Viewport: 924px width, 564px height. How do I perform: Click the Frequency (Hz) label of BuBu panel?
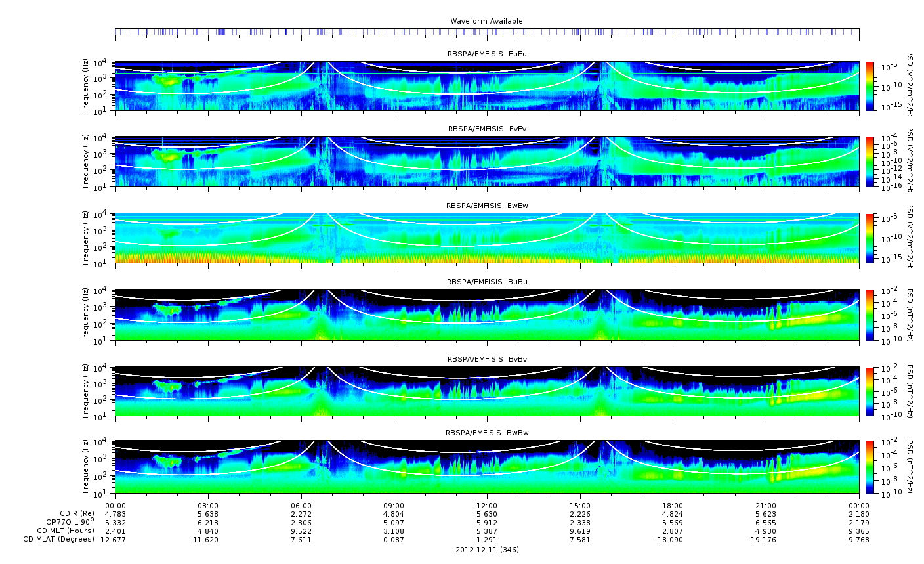[86, 315]
